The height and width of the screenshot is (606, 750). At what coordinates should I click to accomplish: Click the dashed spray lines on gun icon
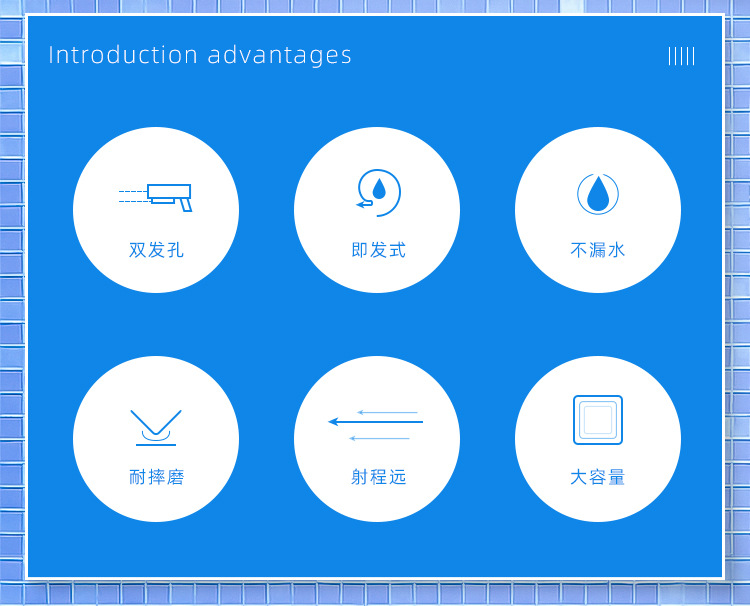133,196
